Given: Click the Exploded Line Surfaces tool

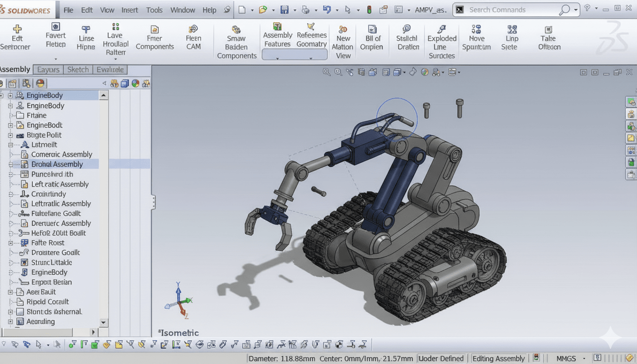Looking at the screenshot, I should (442, 42).
